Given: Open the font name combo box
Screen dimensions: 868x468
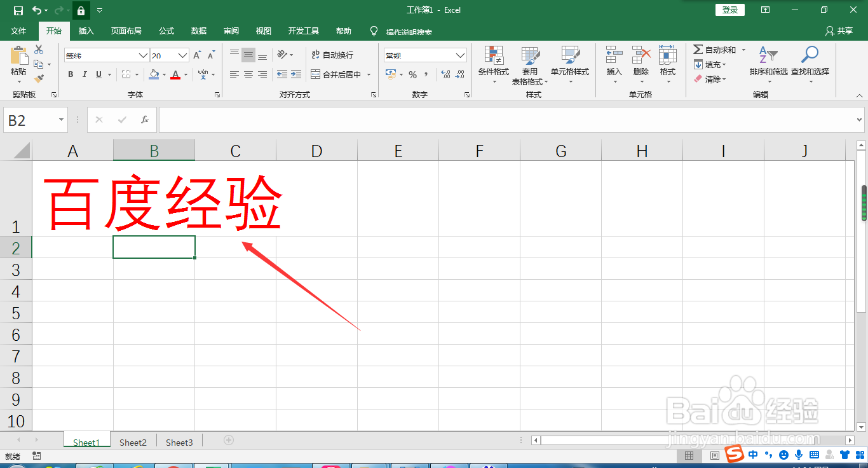Looking at the screenshot, I should [x=106, y=56].
